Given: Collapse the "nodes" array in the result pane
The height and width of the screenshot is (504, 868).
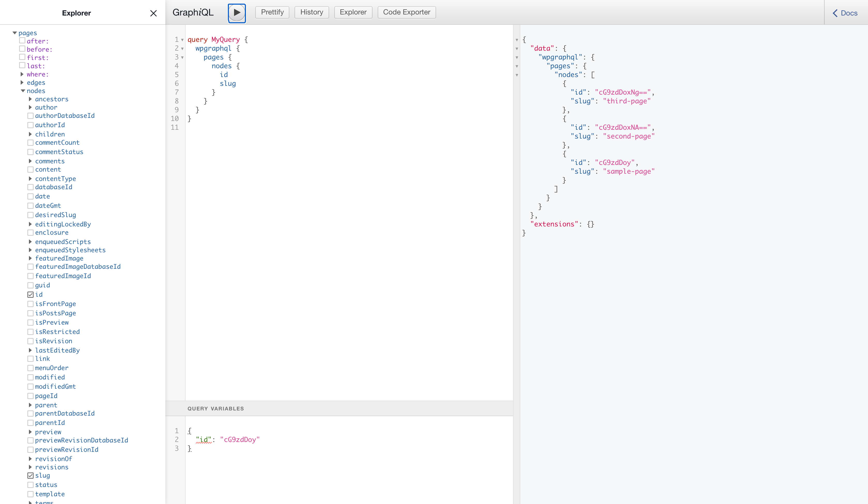Looking at the screenshot, I should pos(517,75).
